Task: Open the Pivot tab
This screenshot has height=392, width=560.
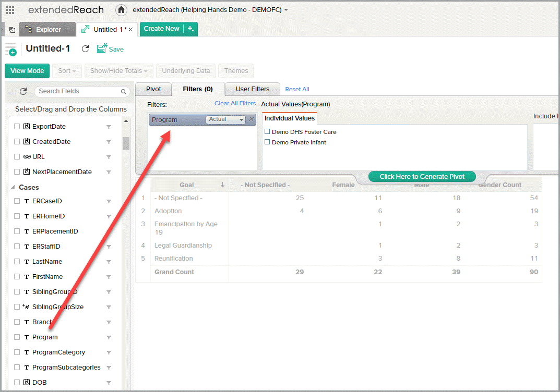Action: click(153, 89)
